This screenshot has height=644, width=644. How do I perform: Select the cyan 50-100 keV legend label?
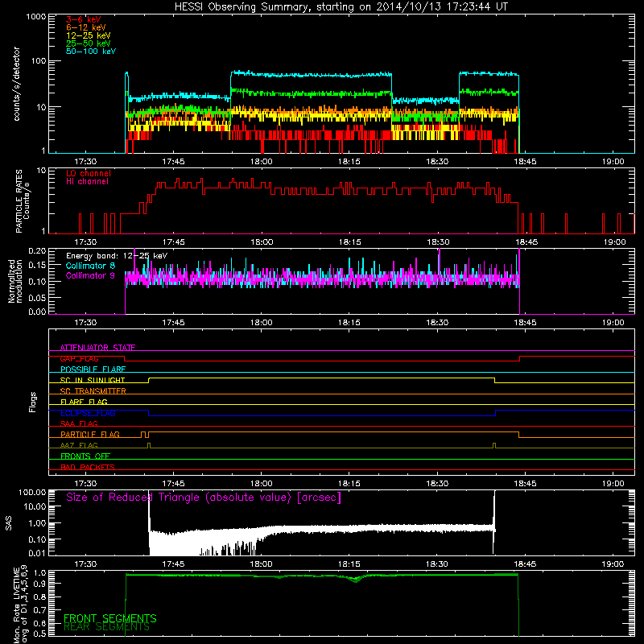91,52
